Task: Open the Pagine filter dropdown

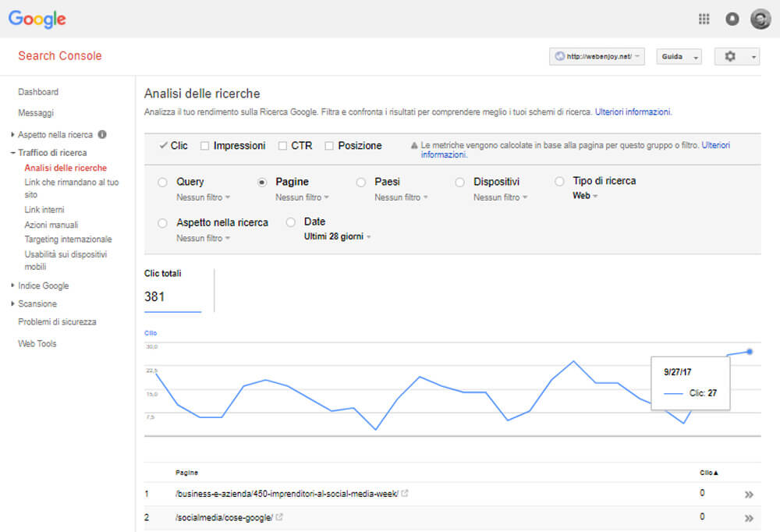Action: (302, 197)
